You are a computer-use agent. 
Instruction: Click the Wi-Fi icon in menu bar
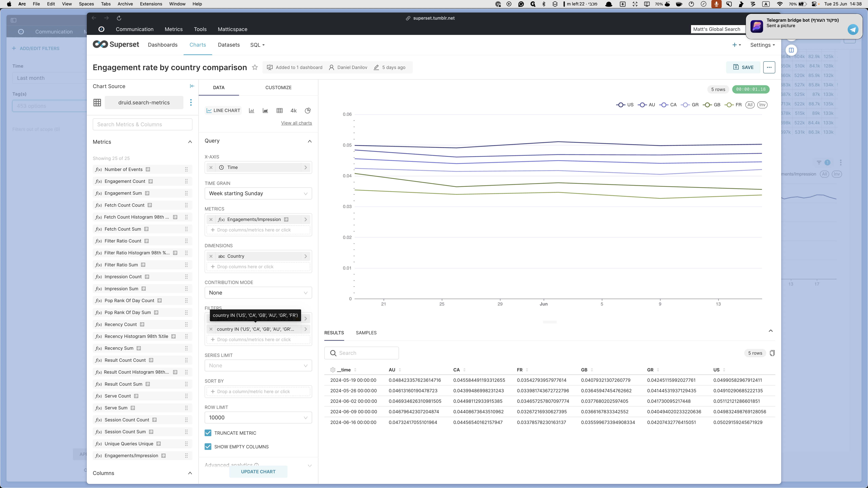[779, 4]
